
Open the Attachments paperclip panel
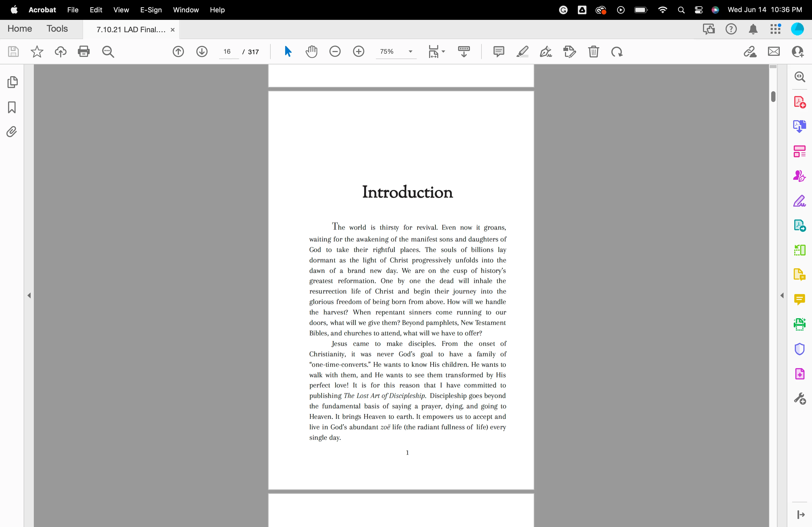12,132
